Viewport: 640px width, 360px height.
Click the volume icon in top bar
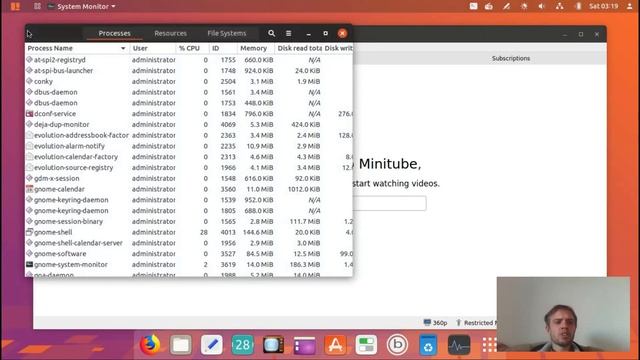pos(542,7)
